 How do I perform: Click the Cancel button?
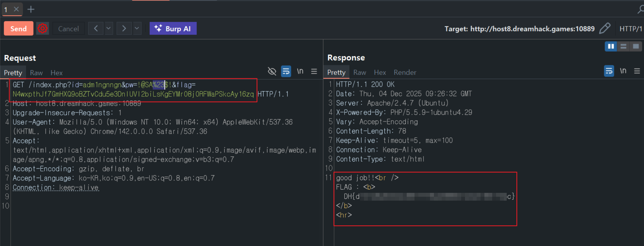click(68, 29)
